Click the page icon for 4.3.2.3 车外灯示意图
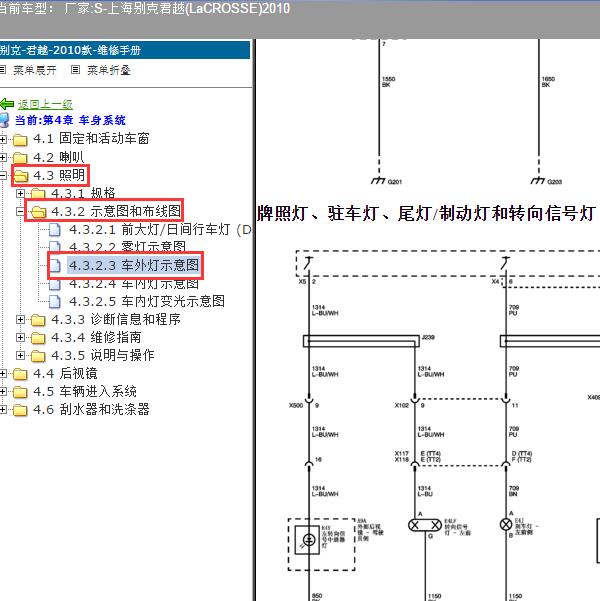 click(55, 265)
